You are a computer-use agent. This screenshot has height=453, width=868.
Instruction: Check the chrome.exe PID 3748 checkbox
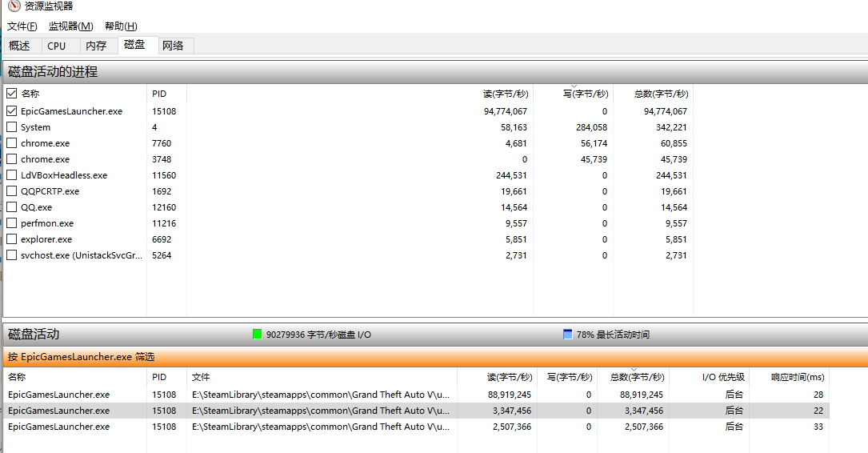[x=12, y=159]
